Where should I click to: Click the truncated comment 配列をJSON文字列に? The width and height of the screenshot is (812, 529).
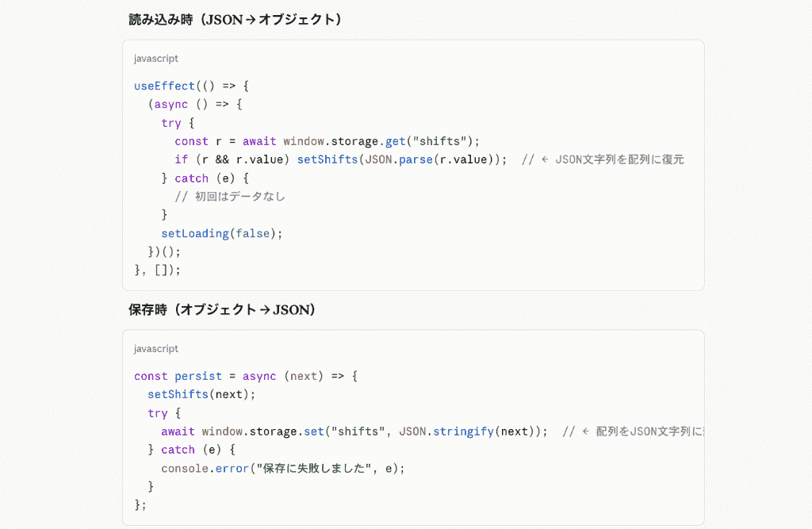click(634, 431)
